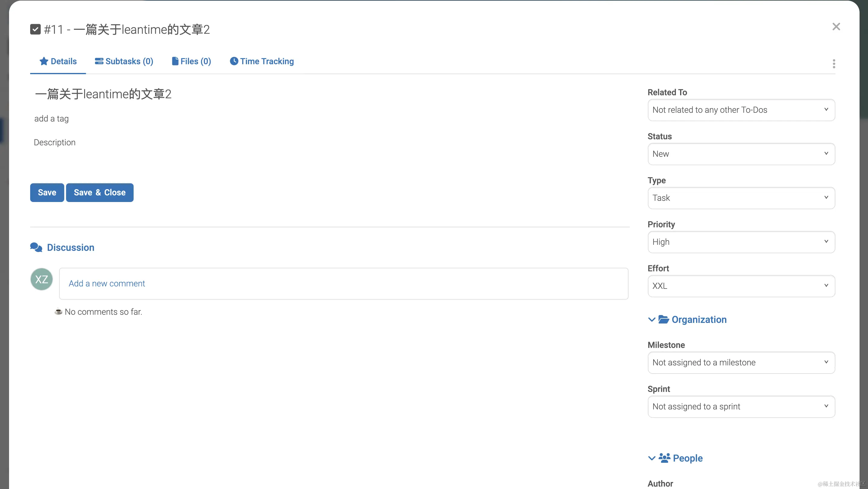Open the Milestone dropdown
The width and height of the screenshot is (868, 489).
tap(741, 363)
